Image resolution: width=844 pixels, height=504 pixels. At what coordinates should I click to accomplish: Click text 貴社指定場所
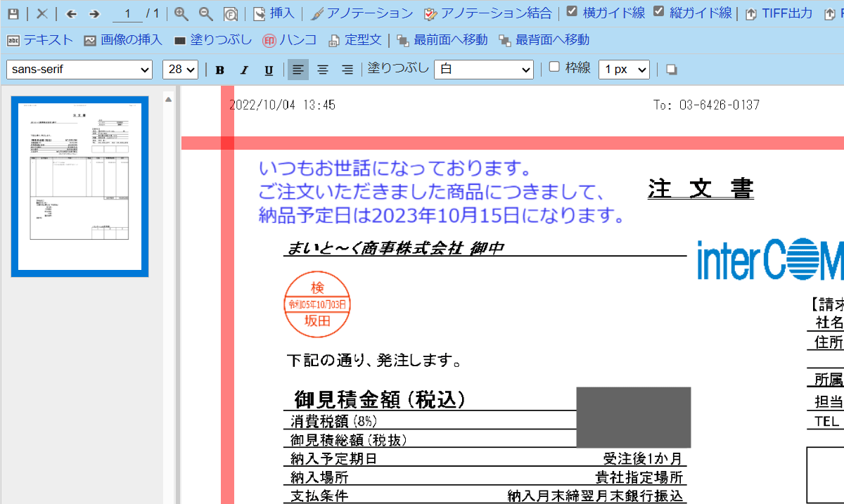[x=639, y=477]
